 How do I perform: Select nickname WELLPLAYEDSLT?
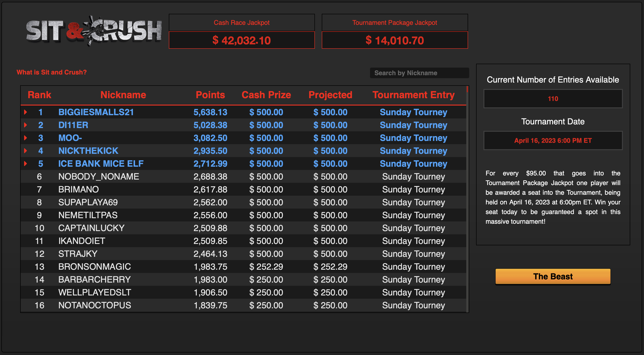tap(95, 292)
